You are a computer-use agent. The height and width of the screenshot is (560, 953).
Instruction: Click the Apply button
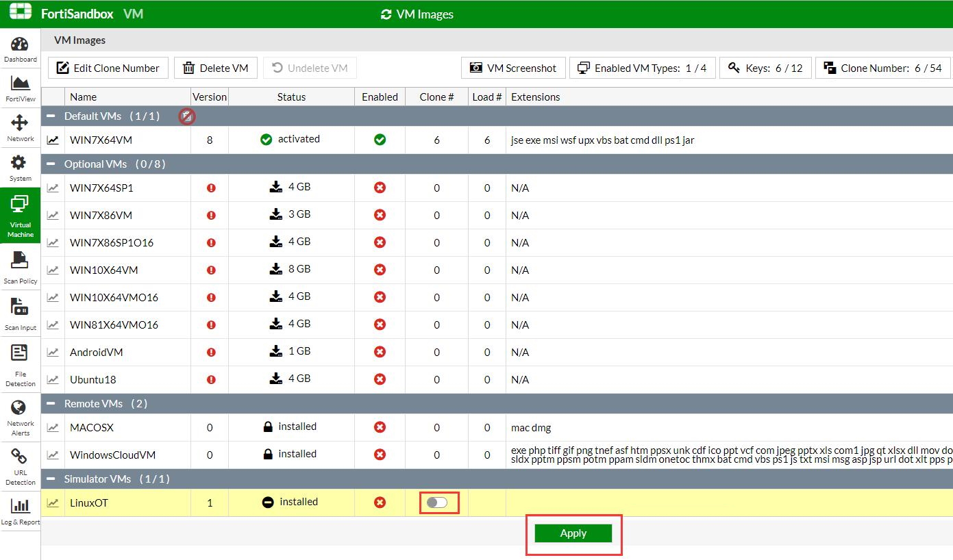(573, 533)
